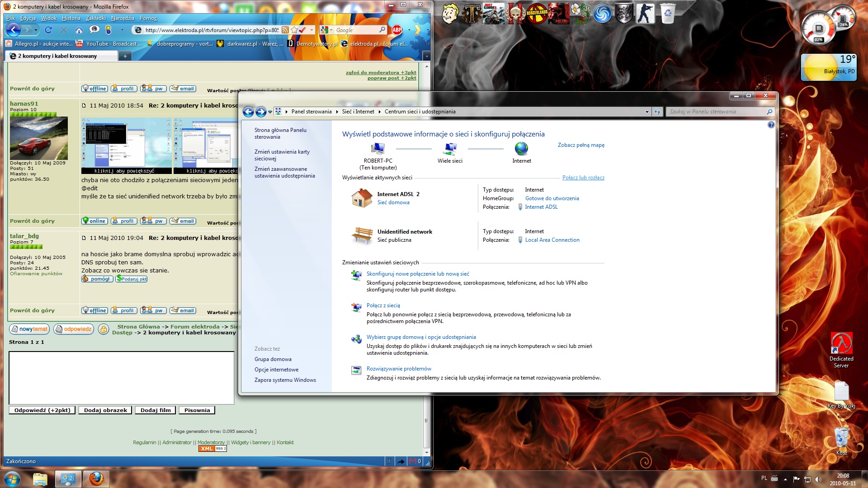The width and height of the screenshot is (868, 488).
Task: Click the speech bubble globe toolbar icon in Firefox
Action: [94, 30]
